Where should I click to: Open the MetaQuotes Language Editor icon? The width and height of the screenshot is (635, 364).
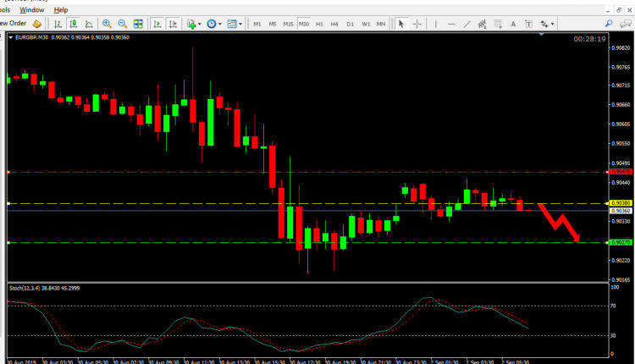click(x=37, y=24)
